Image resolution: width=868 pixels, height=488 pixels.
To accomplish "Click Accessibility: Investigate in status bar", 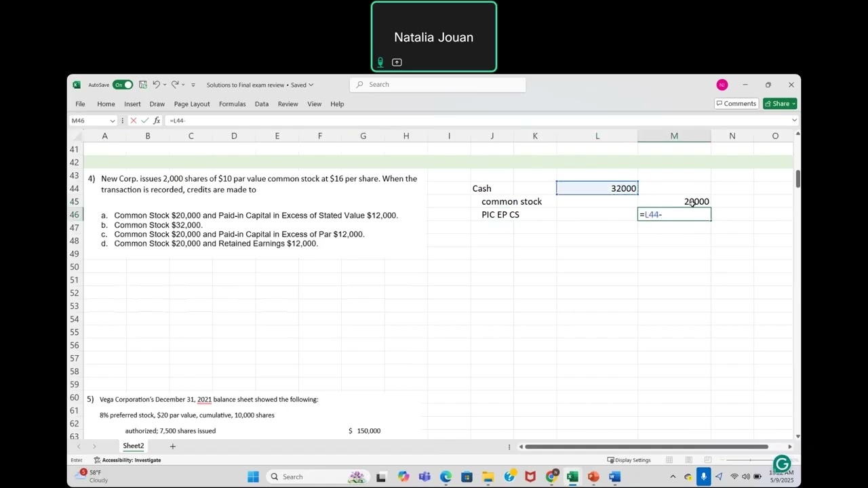I will [128, 460].
